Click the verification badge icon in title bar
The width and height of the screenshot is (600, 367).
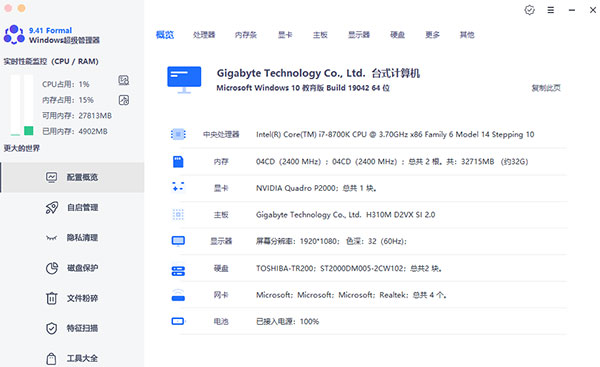[x=530, y=10]
